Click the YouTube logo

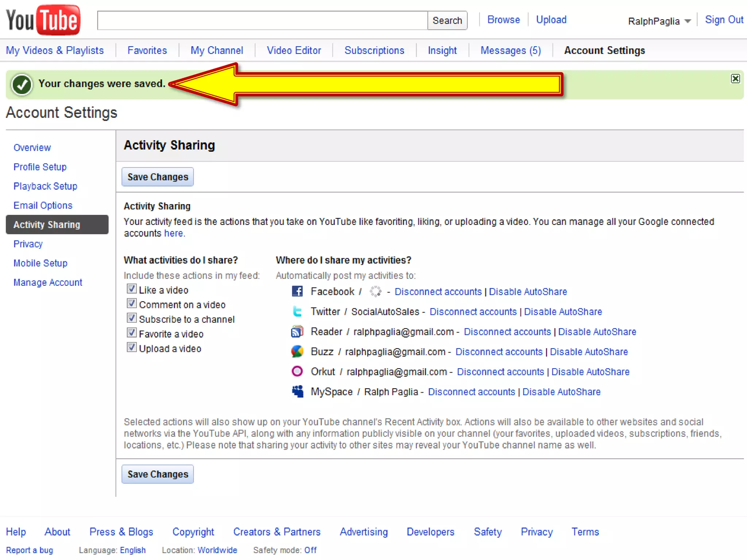(x=43, y=20)
